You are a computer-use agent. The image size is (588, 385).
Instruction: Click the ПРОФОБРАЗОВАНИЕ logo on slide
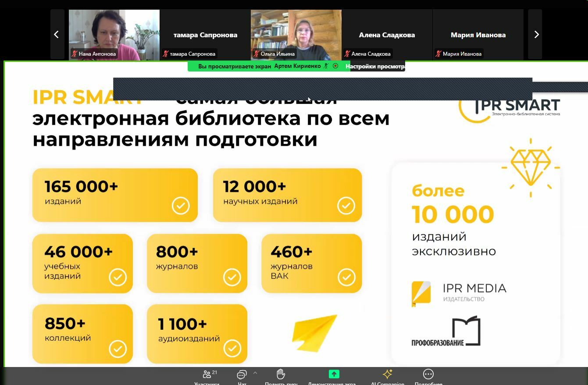[x=446, y=331]
